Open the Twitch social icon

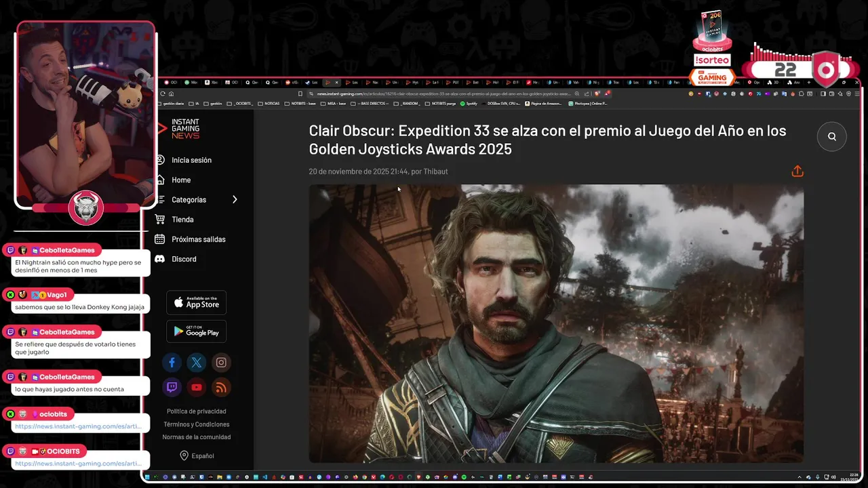pyautogui.click(x=172, y=388)
